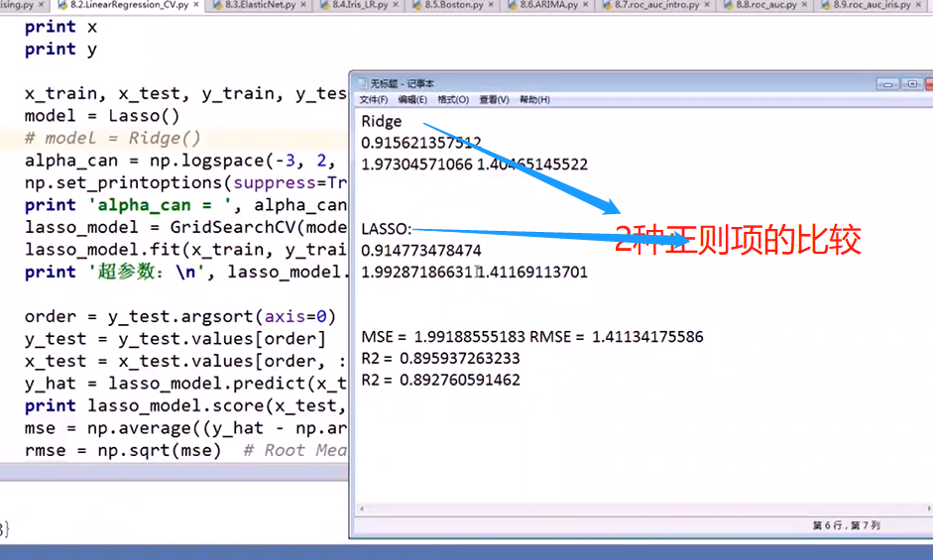The image size is (933, 560).
Task: Click the value 0.915621357512 in Notepad
Action: pos(421,143)
